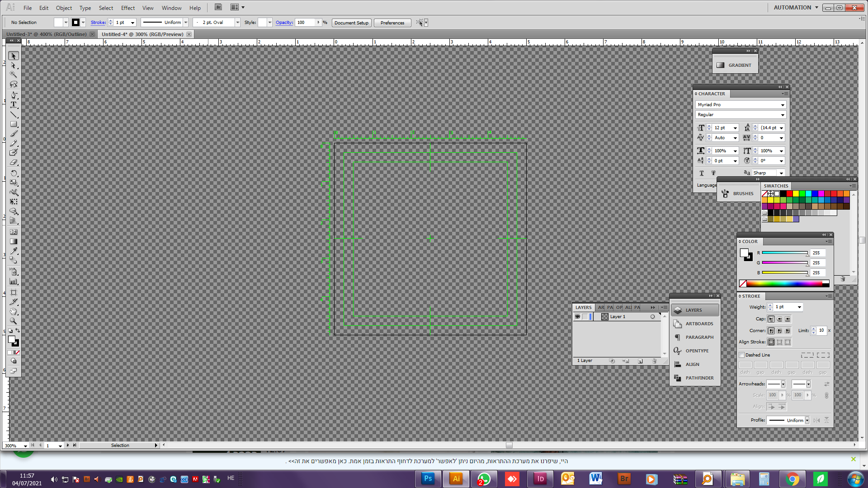Open the 2 pt. Oval brush dropdown
The width and height of the screenshot is (868, 488).
(237, 23)
